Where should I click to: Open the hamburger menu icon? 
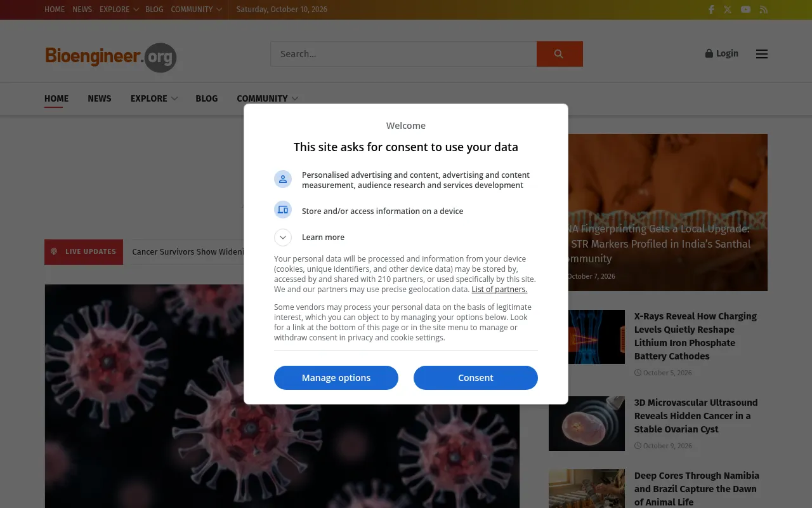pyautogui.click(x=762, y=54)
